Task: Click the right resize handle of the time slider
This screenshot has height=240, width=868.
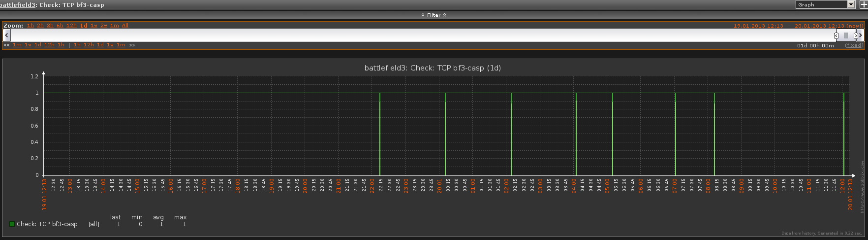Action: click(x=856, y=35)
